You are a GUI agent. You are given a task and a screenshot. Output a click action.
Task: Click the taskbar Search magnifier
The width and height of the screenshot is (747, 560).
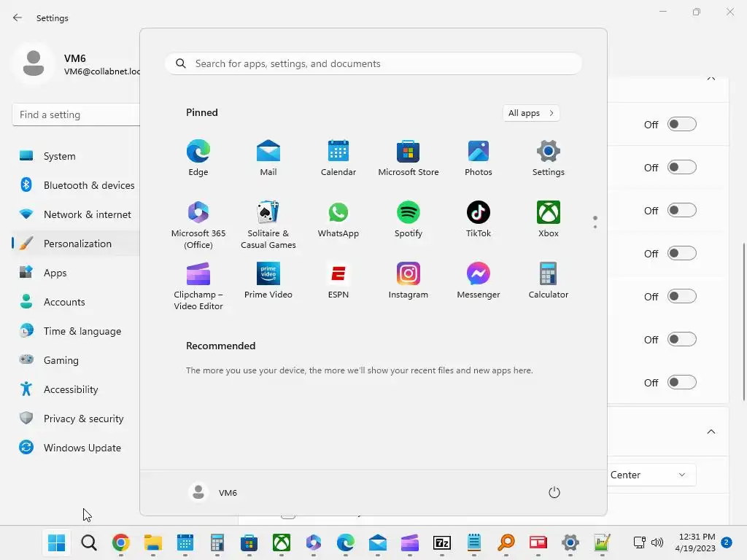(88, 542)
